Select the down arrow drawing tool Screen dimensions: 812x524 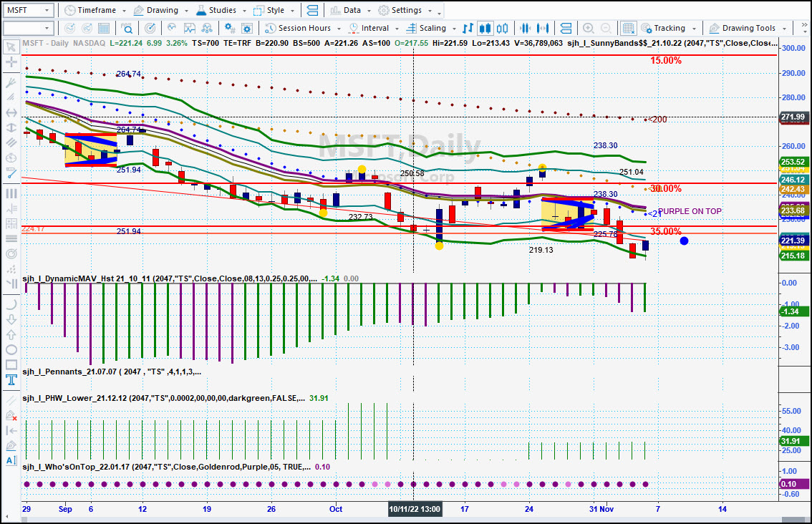pyautogui.click(x=11, y=319)
